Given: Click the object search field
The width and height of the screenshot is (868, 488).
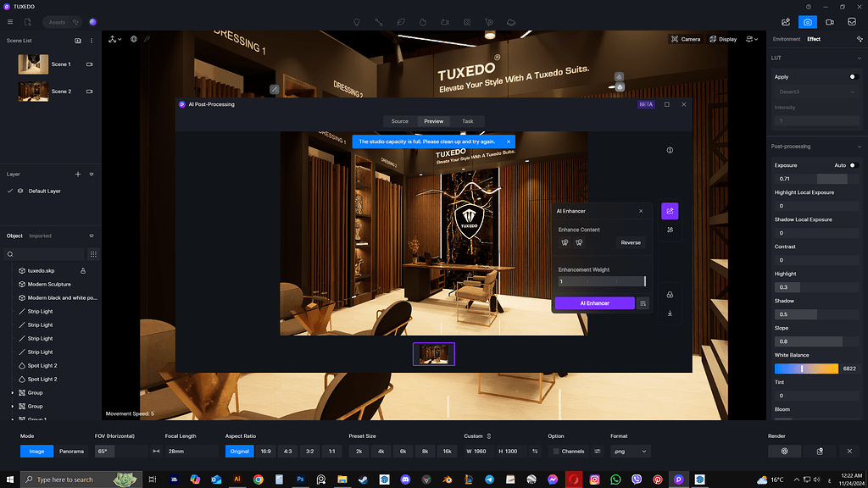Looking at the screenshot, I should [45, 254].
